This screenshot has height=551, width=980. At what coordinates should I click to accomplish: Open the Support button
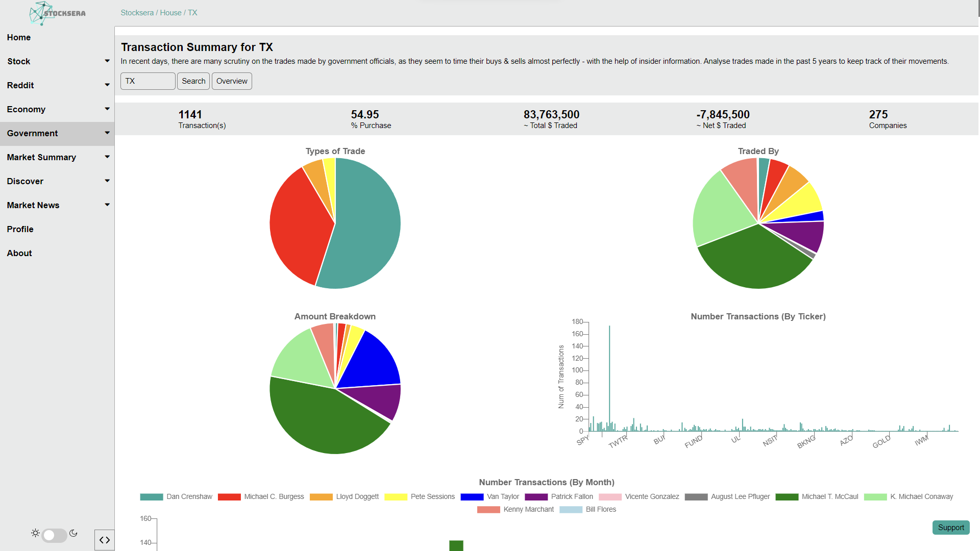pyautogui.click(x=950, y=528)
